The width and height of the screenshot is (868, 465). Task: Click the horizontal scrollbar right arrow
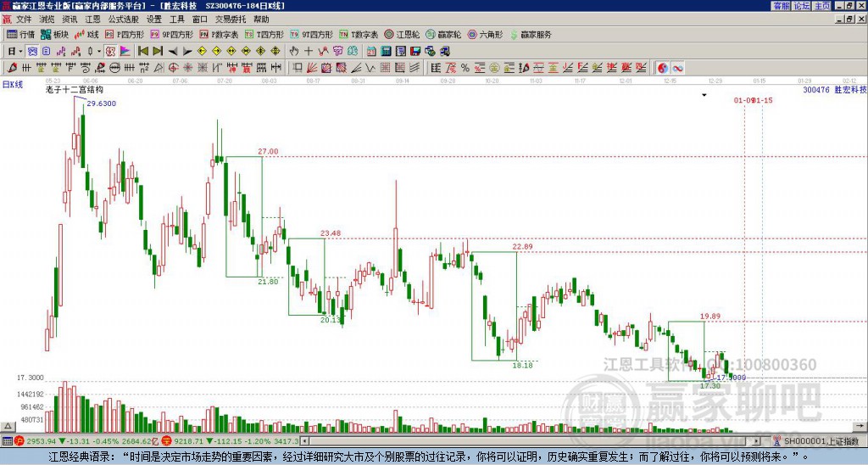click(x=757, y=441)
